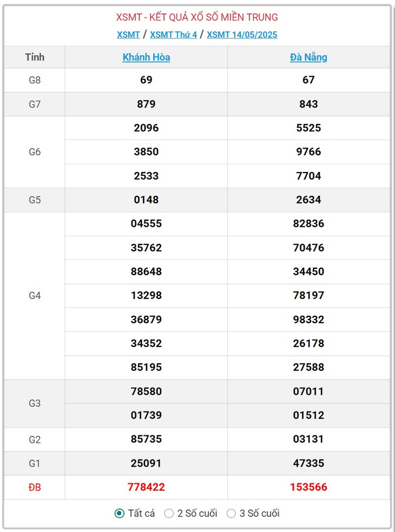Open the Đà Nẵng province link
The width and height of the screenshot is (395, 532).
[309, 57]
